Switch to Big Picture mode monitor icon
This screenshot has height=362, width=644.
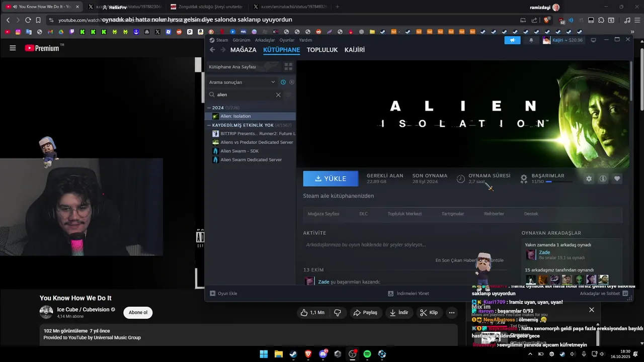[x=593, y=40]
